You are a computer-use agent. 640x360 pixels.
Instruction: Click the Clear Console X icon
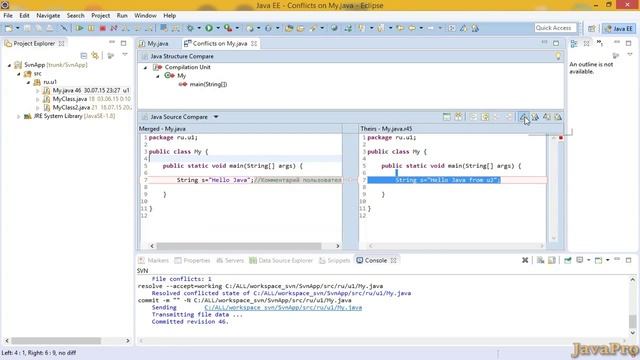point(525,260)
